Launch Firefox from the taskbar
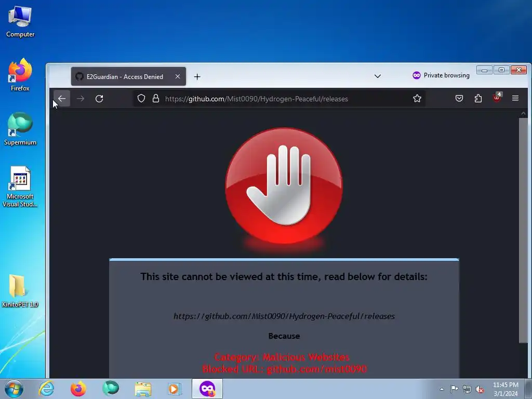The image size is (532, 399). tap(78, 389)
